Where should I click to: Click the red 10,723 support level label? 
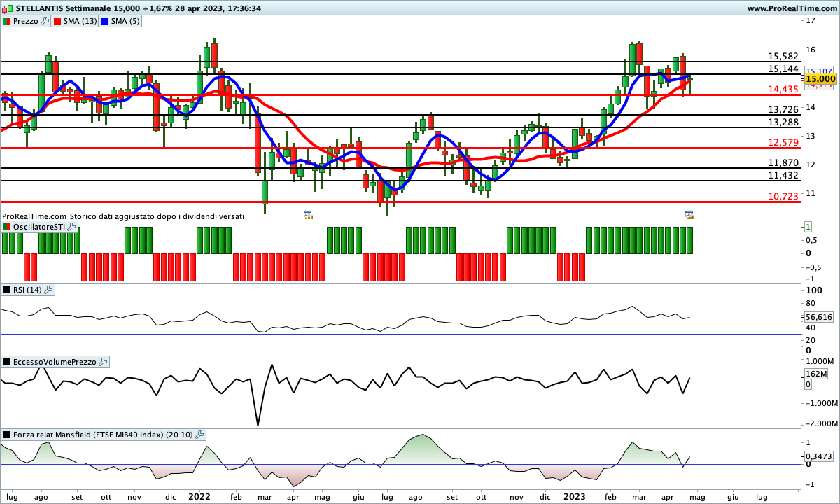pos(783,196)
